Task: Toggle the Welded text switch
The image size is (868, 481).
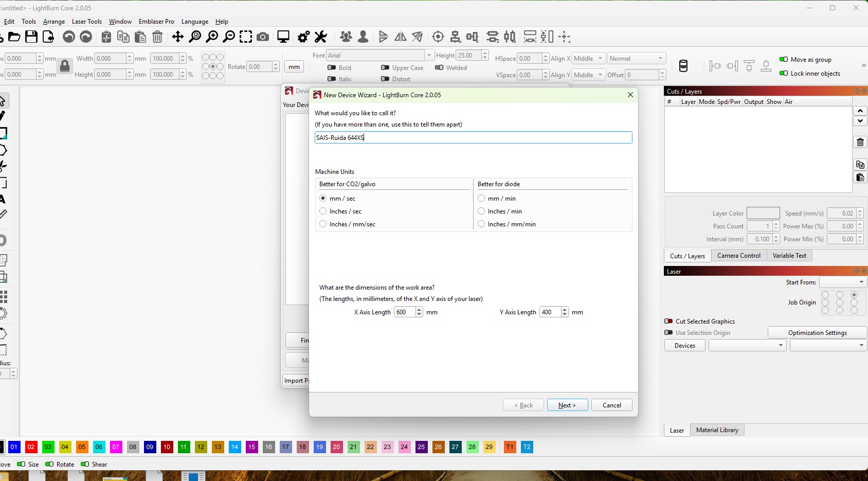Action: point(439,67)
